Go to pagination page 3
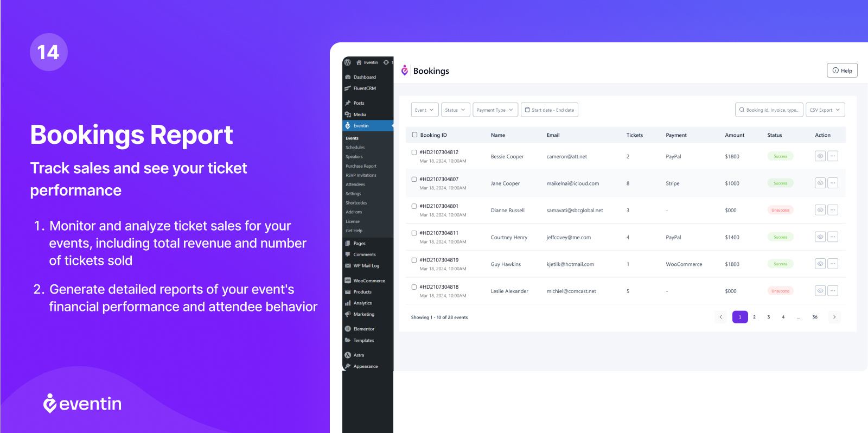Screen dimensions: 868x433 [x=769, y=317]
